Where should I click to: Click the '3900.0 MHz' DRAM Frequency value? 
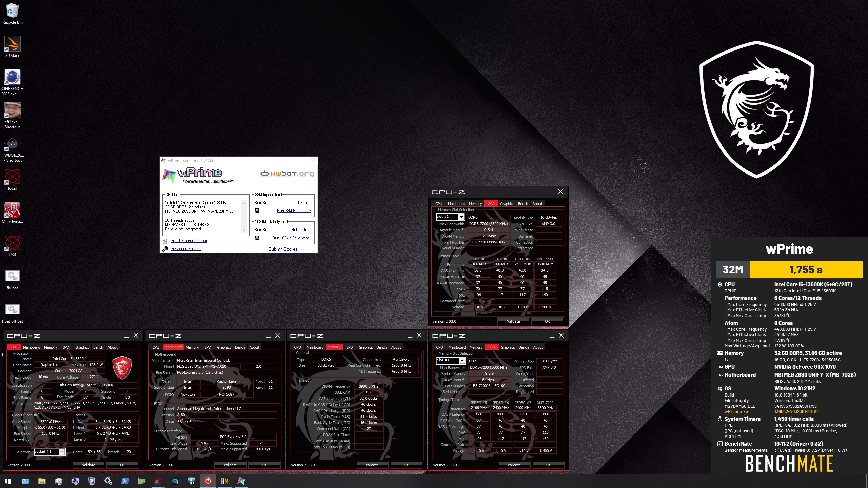(x=369, y=386)
